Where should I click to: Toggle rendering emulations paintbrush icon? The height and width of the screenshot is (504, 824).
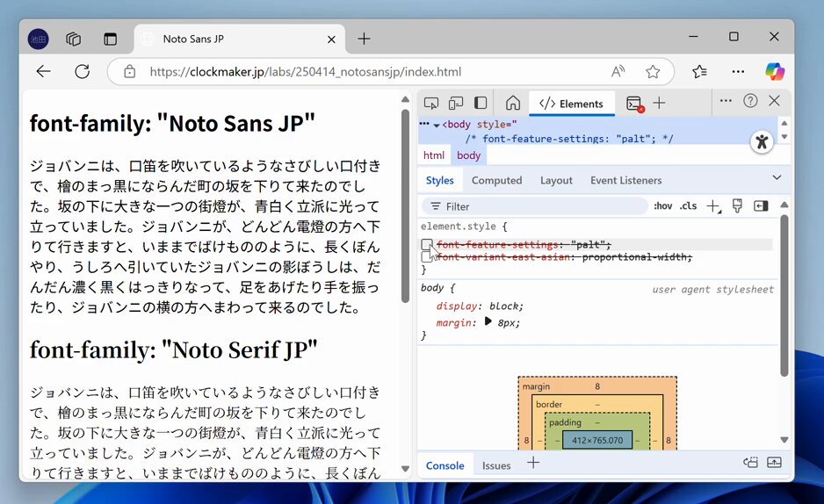pyautogui.click(x=737, y=205)
